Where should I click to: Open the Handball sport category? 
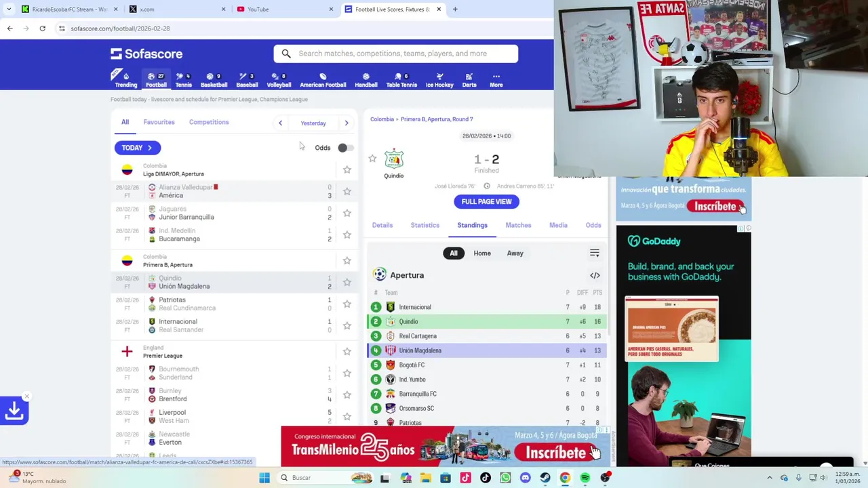coord(366,79)
